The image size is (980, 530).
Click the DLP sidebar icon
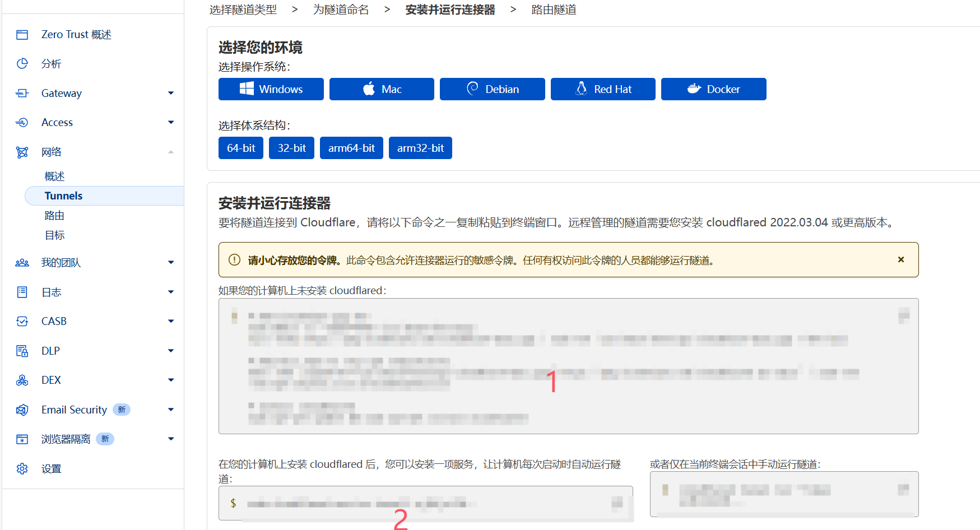pos(22,351)
